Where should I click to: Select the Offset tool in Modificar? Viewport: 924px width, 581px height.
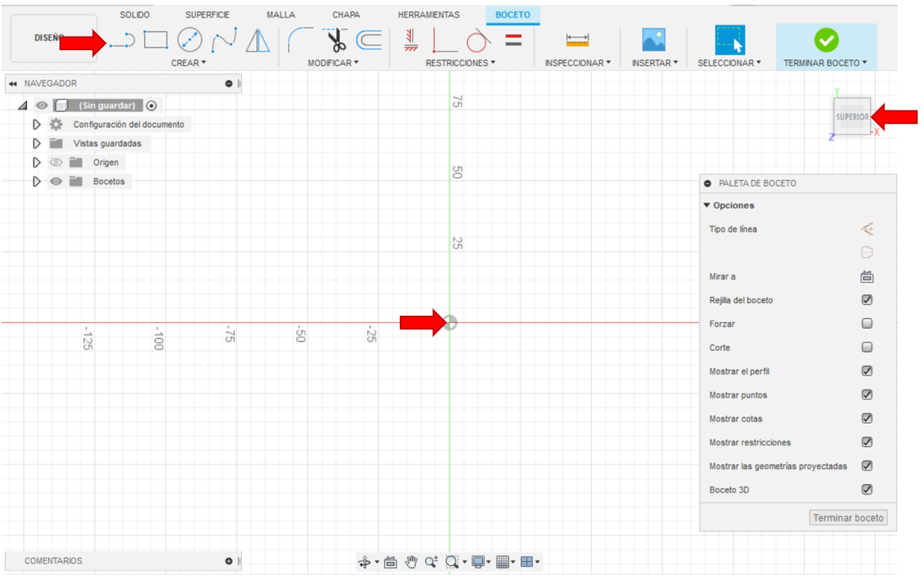370,40
